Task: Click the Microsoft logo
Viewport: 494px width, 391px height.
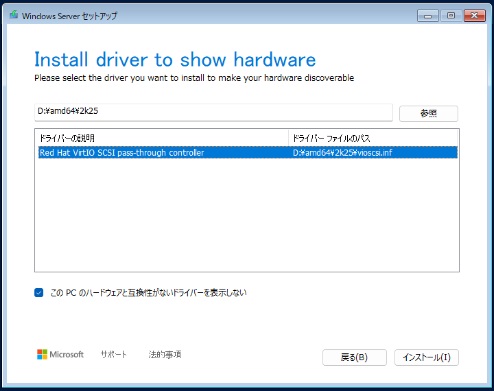Action: click(60, 354)
